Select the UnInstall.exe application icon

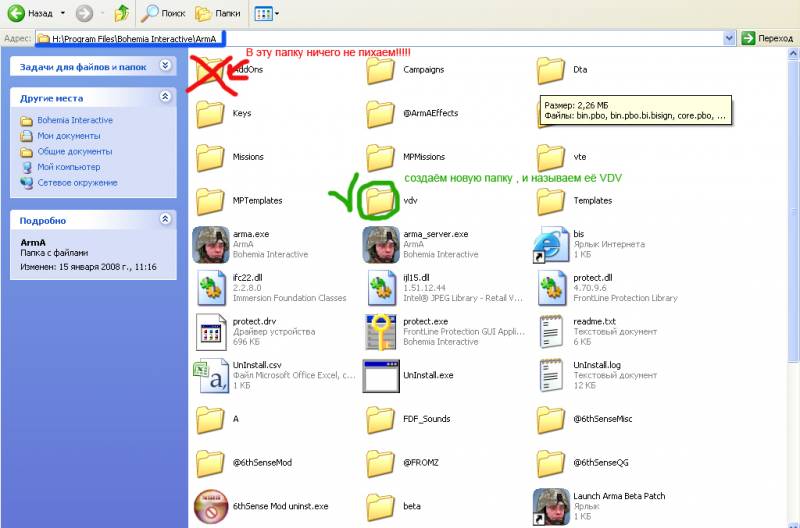[381, 376]
